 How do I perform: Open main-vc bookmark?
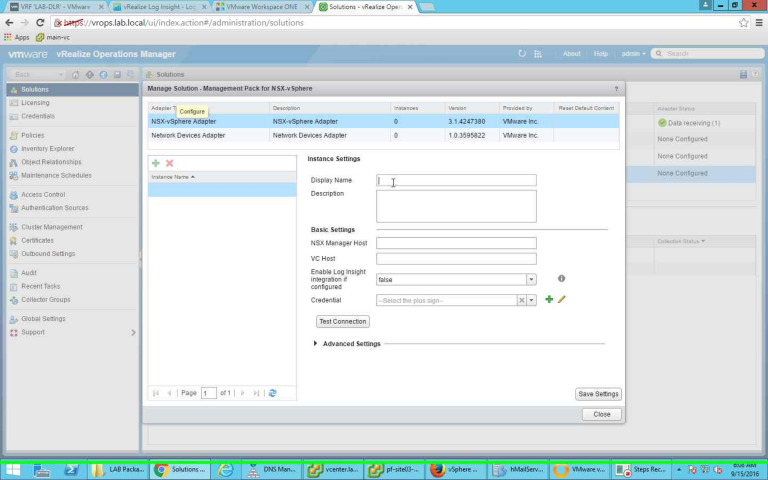pyautogui.click(x=53, y=37)
